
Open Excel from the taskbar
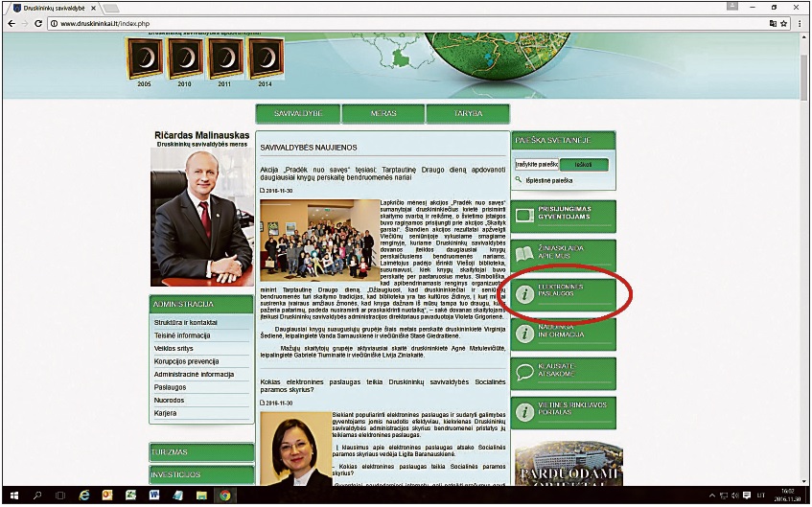(130, 495)
